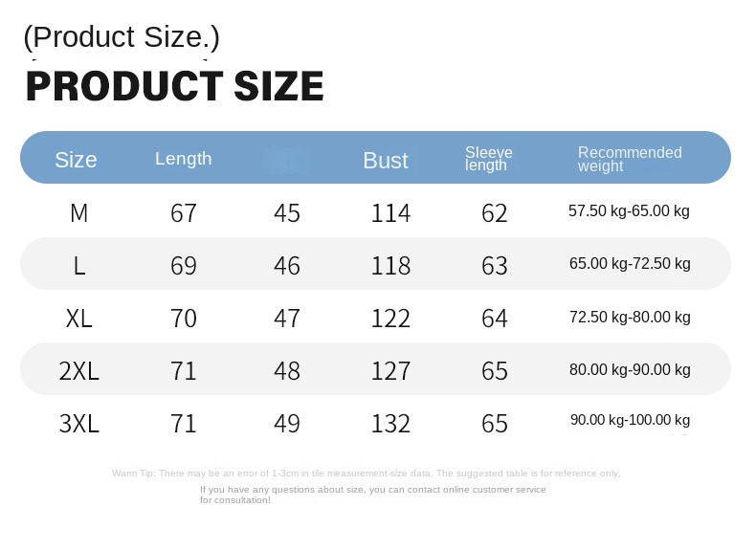
Task: Select the M size label
Action: tap(79, 213)
